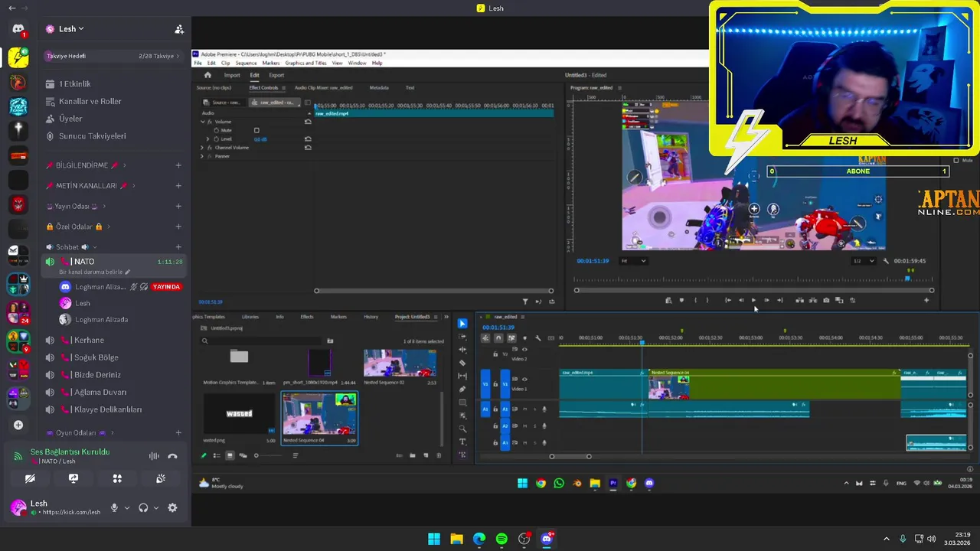The width and height of the screenshot is (980, 551).
Task: Select the Pen tool in Premiere toolbar
Action: (462, 389)
